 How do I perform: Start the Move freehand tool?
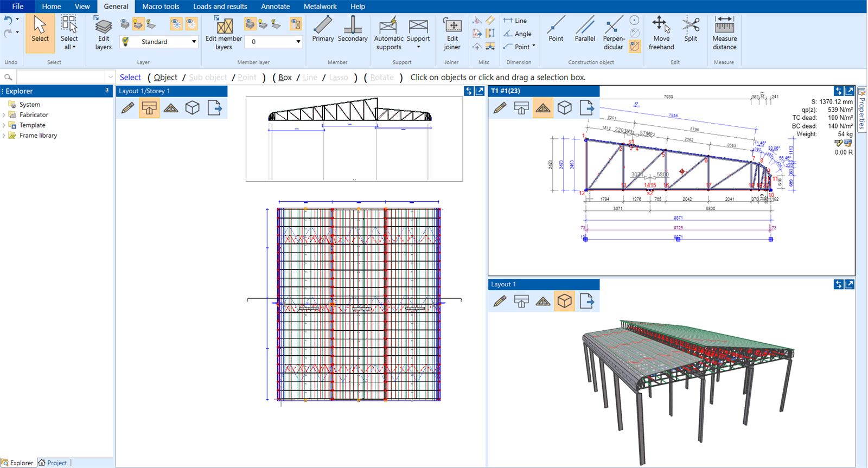pos(661,33)
